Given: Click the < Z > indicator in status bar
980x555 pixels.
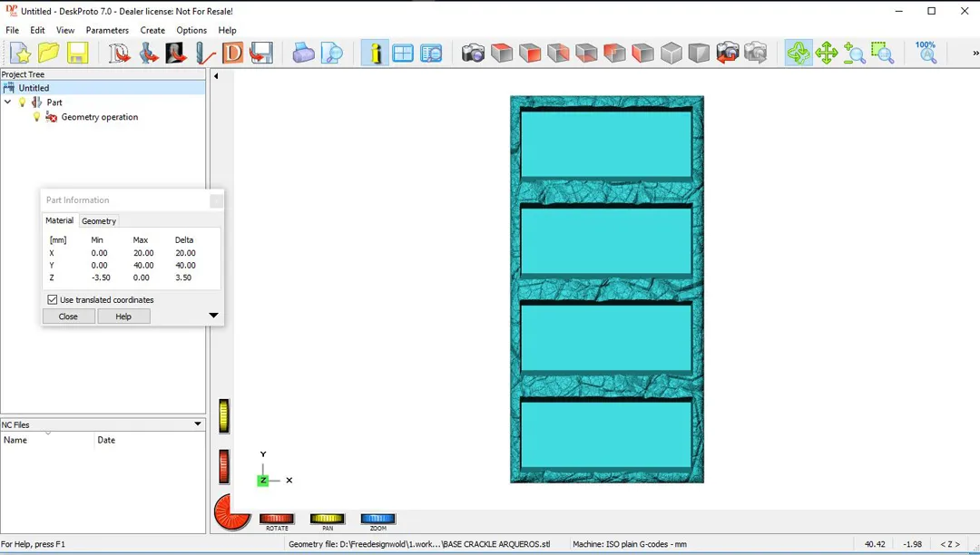Looking at the screenshot, I should [x=950, y=544].
